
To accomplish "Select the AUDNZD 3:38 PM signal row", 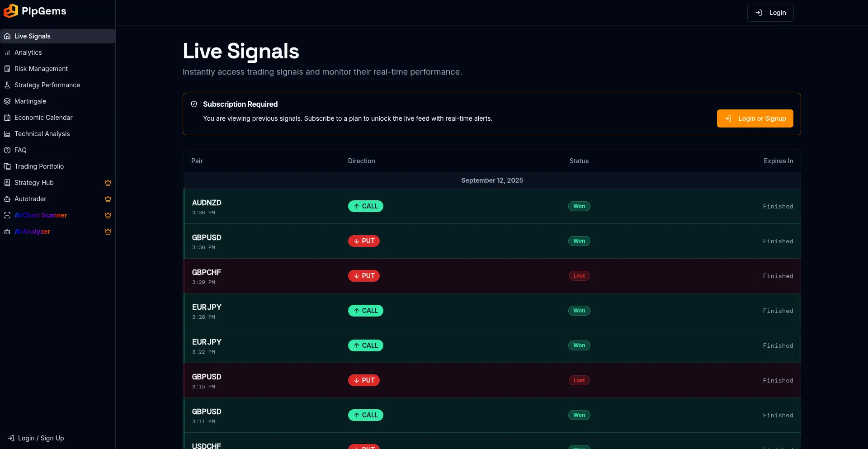I will 492,206.
